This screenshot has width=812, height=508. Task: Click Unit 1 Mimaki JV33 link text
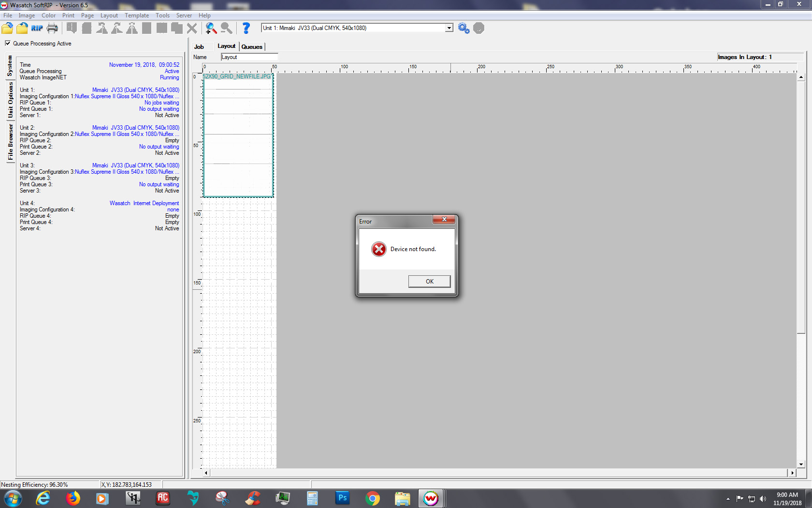pos(136,90)
